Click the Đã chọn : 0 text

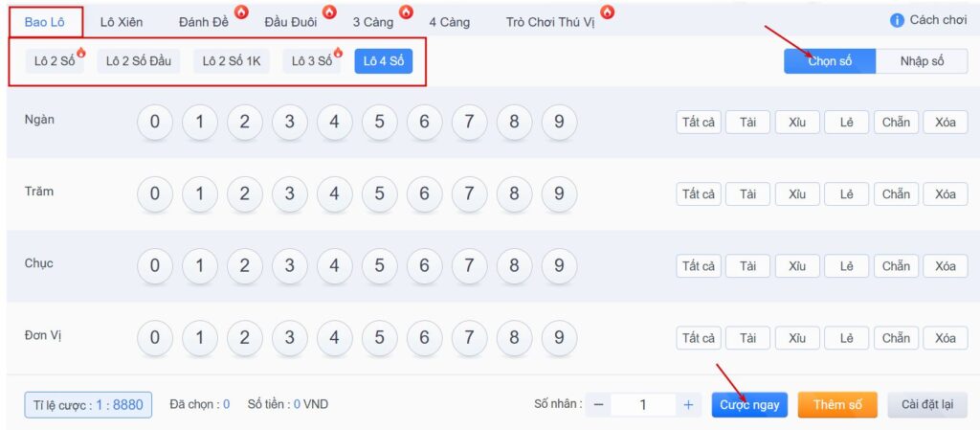pyautogui.click(x=199, y=404)
